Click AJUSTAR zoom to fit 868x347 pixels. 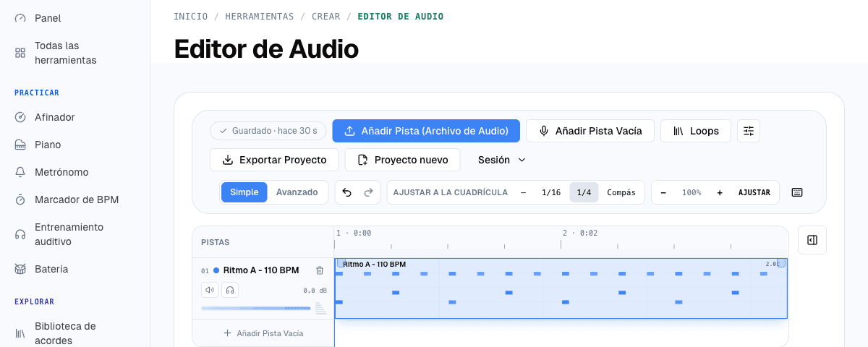point(754,192)
